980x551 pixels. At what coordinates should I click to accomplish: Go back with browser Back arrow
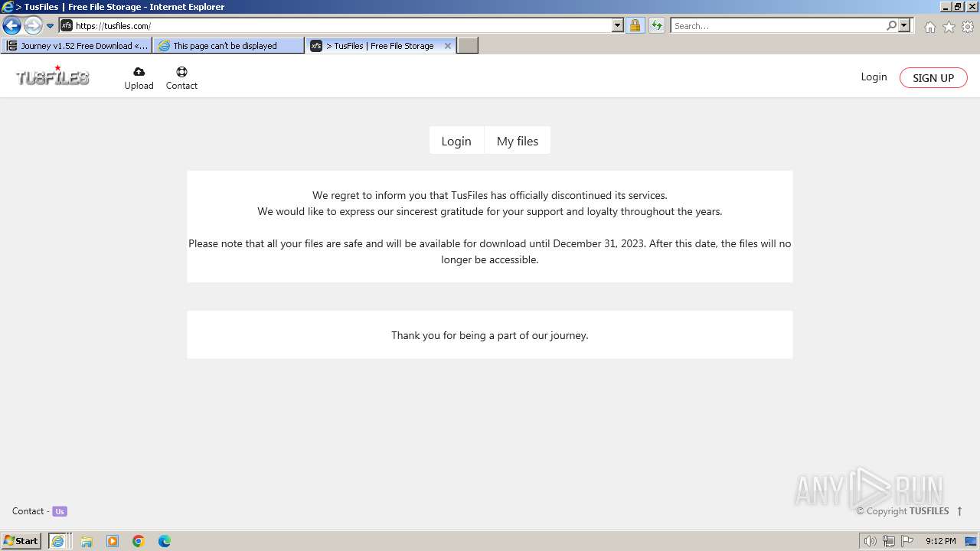coord(11,25)
